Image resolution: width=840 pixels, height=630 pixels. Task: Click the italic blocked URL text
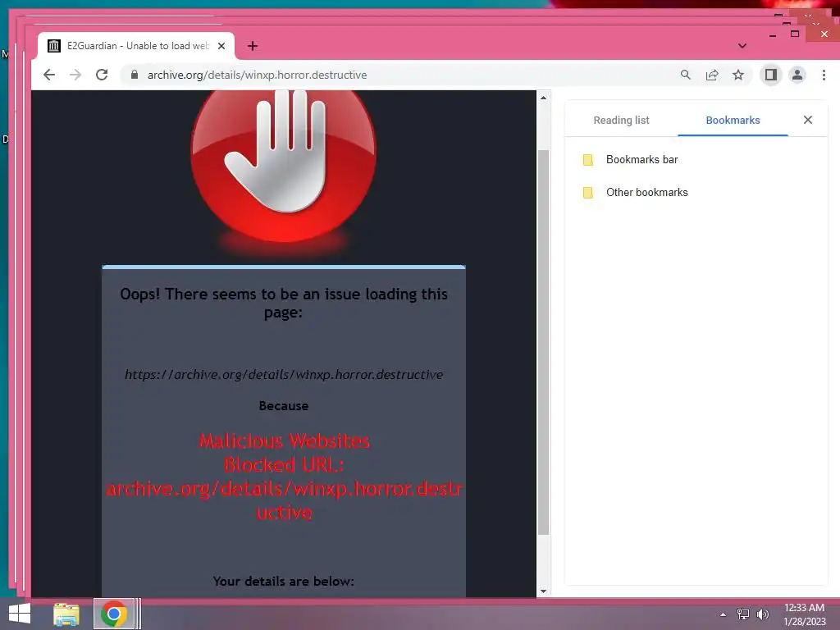pyautogui.click(x=283, y=374)
